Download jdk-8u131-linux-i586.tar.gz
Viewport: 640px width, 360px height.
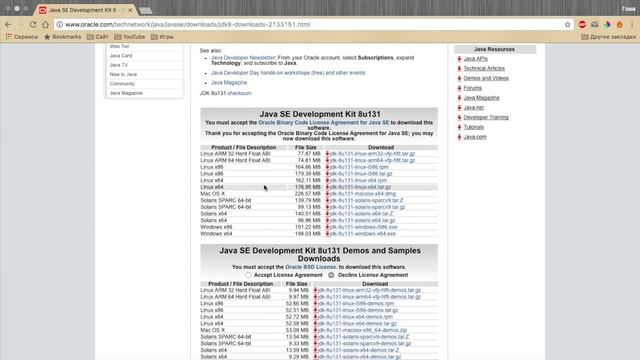361,173
